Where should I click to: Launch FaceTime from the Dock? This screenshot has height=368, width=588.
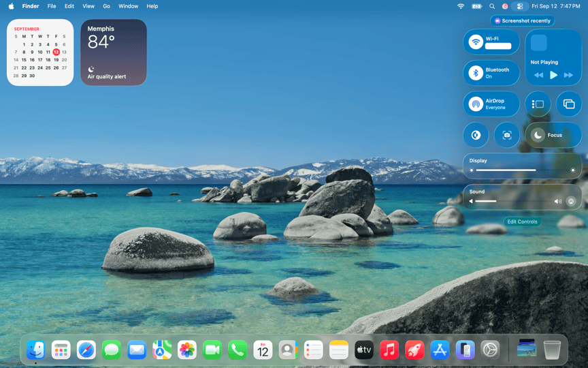[212, 350]
